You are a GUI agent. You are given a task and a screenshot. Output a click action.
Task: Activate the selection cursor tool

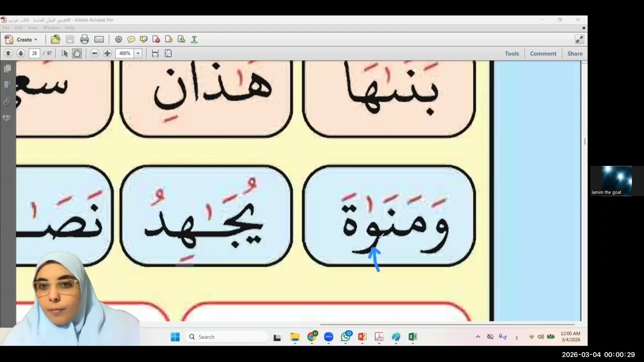[64, 53]
